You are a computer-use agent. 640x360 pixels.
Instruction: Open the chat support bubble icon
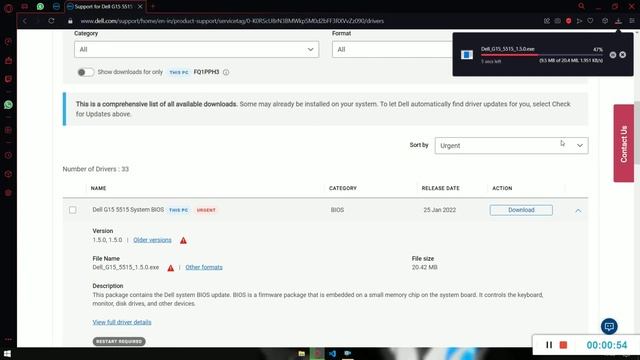[609, 326]
